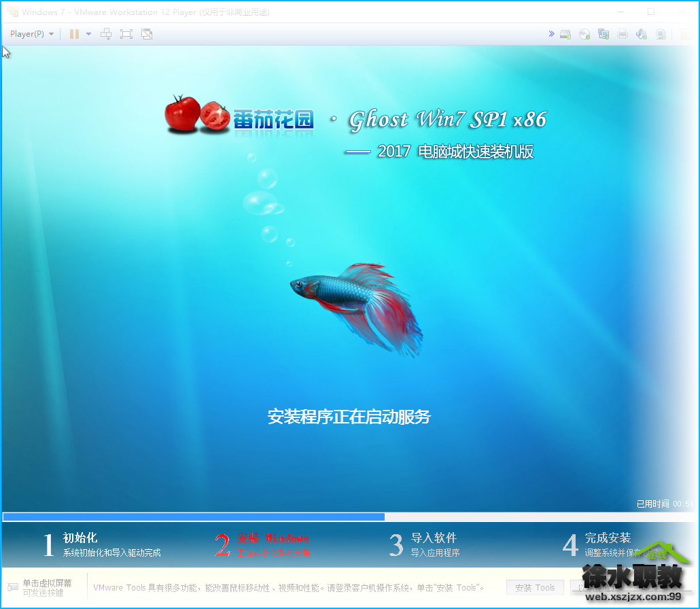Open the network adapter device icon
This screenshot has width=700, height=609.
pyautogui.click(x=603, y=34)
